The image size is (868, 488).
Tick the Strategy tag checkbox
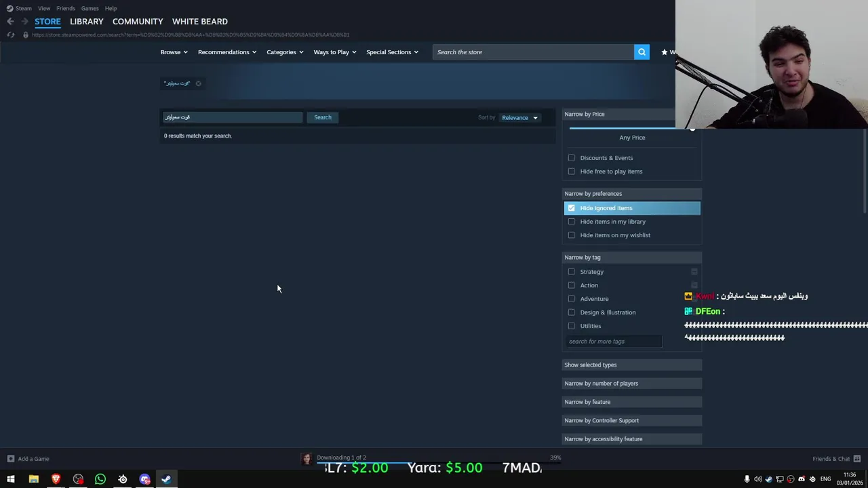[572, 272]
